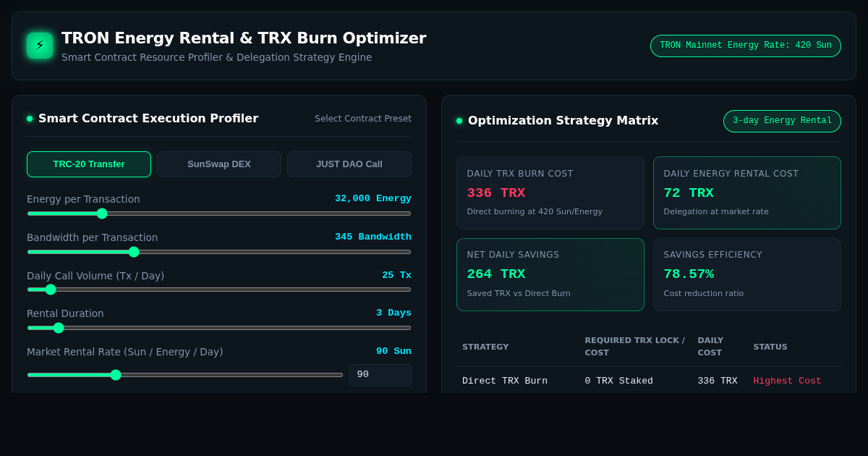Viewport: 868px width, 456px height.
Task: Click the 3-day Energy Rental badge
Action: [x=782, y=121]
